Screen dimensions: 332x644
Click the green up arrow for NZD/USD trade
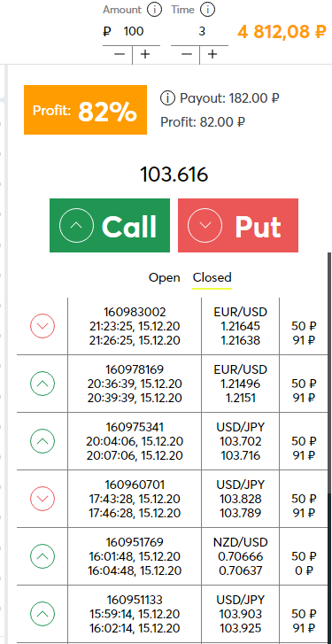pyautogui.click(x=42, y=556)
